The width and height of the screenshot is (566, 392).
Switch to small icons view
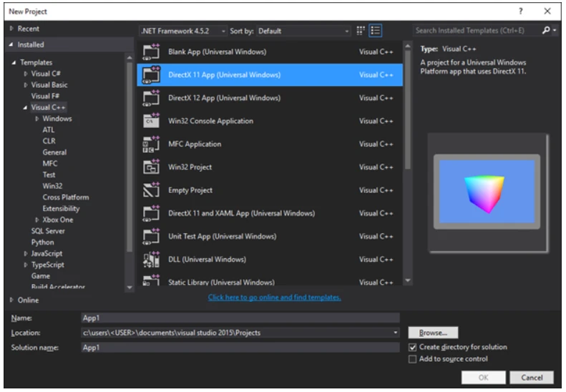[360, 31]
